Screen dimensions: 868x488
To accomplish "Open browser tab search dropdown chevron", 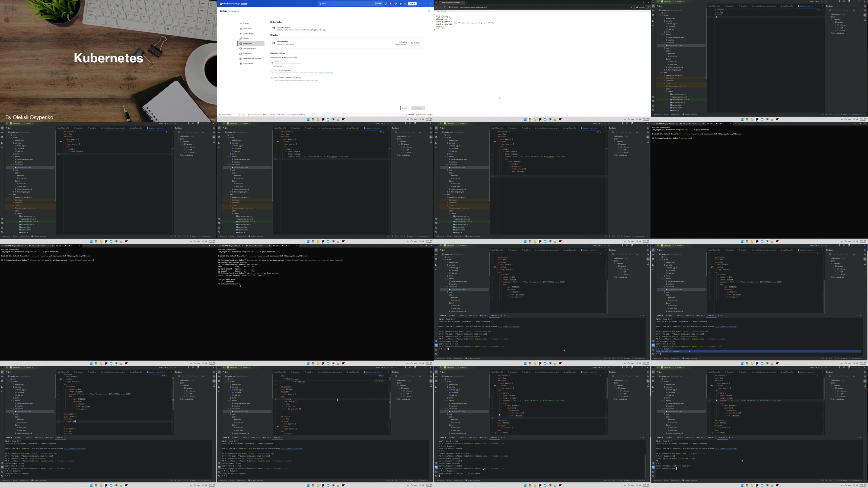I will click(x=436, y=2).
